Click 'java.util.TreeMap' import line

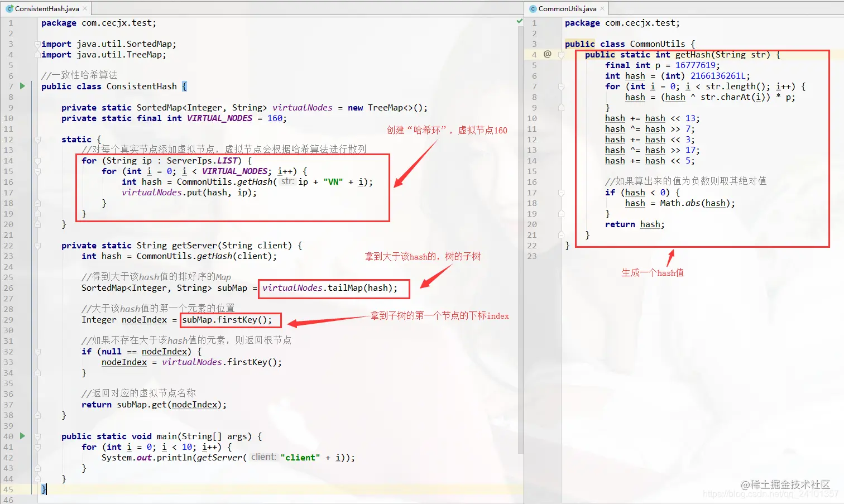point(121,55)
